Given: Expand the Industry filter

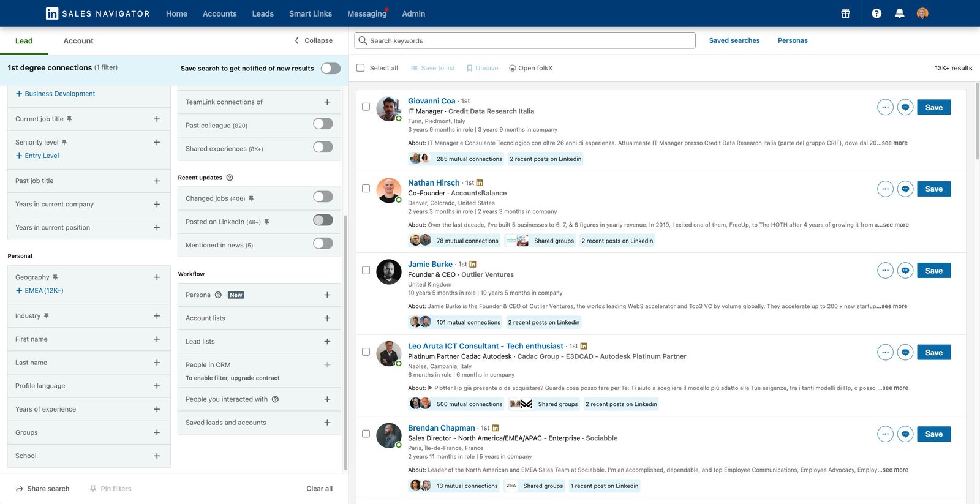Looking at the screenshot, I should [x=157, y=316].
